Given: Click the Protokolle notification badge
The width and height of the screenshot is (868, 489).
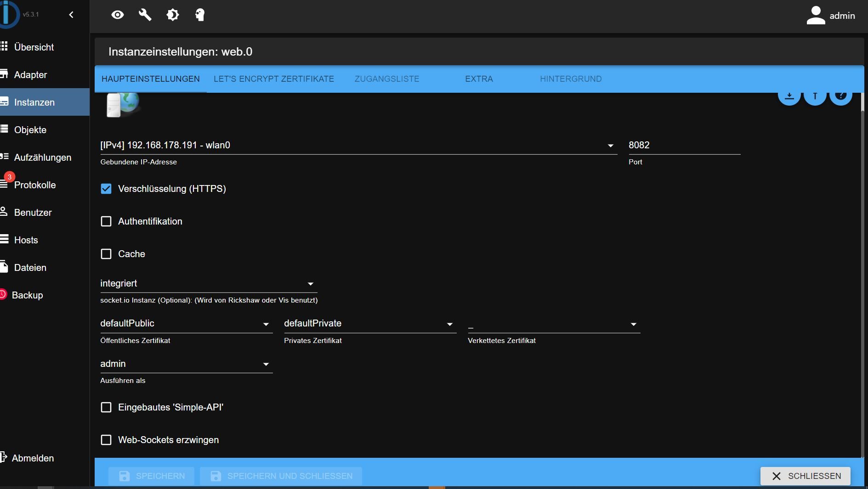Looking at the screenshot, I should 9,177.
